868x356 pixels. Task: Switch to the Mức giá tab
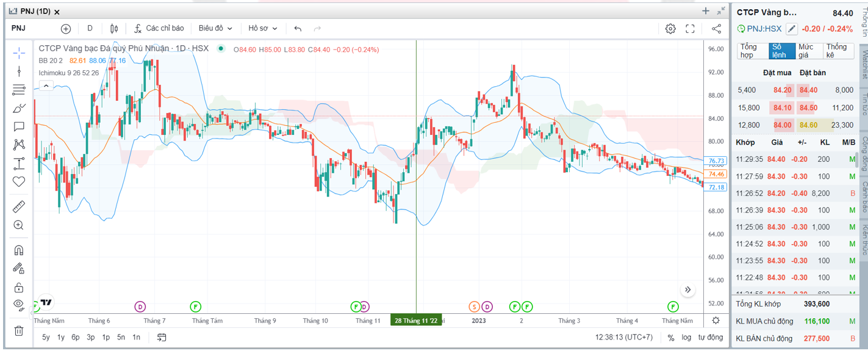tap(809, 51)
